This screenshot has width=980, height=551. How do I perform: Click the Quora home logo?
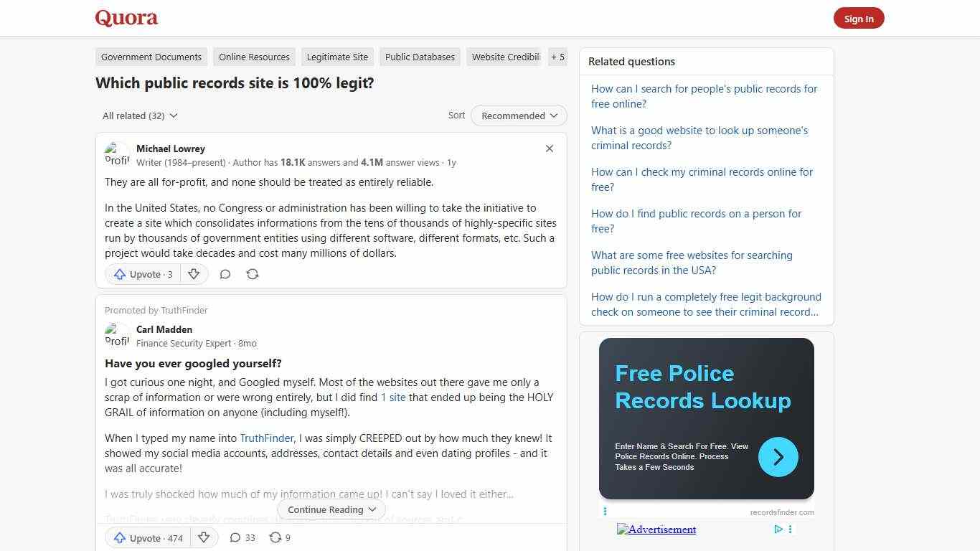pos(126,17)
